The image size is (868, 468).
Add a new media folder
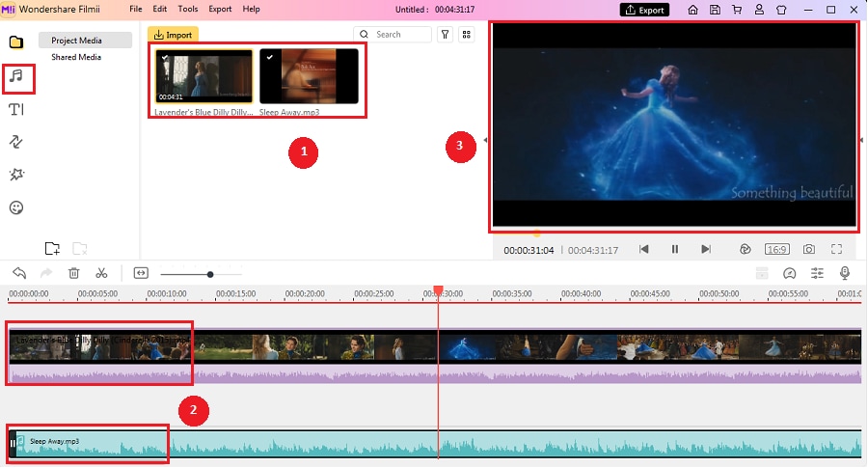tap(52, 249)
